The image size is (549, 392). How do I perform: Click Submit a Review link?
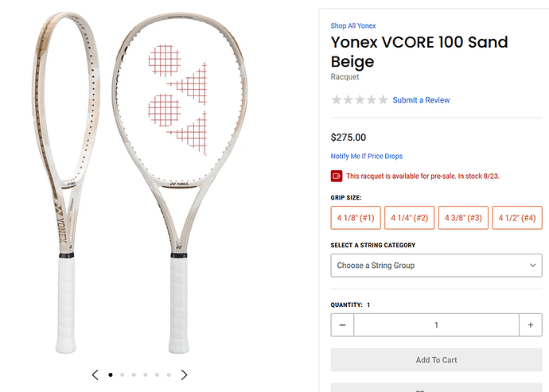(421, 100)
